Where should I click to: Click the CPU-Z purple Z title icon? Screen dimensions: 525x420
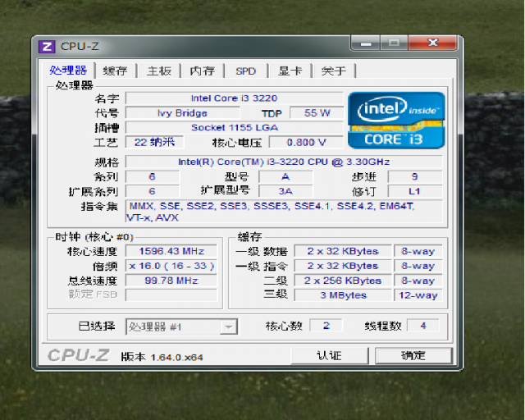(47, 47)
